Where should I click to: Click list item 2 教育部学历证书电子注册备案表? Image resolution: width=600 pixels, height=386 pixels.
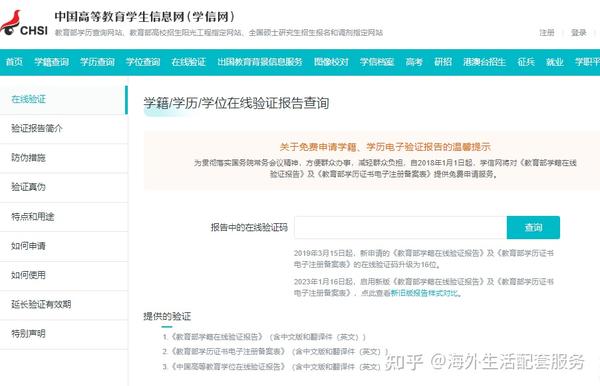(x=275, y=351)
